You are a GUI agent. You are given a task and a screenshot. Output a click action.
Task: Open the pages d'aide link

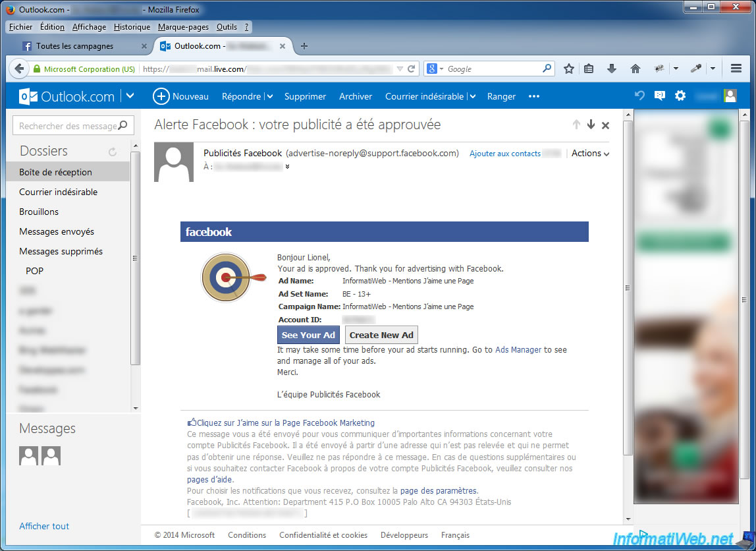(209, 480)
